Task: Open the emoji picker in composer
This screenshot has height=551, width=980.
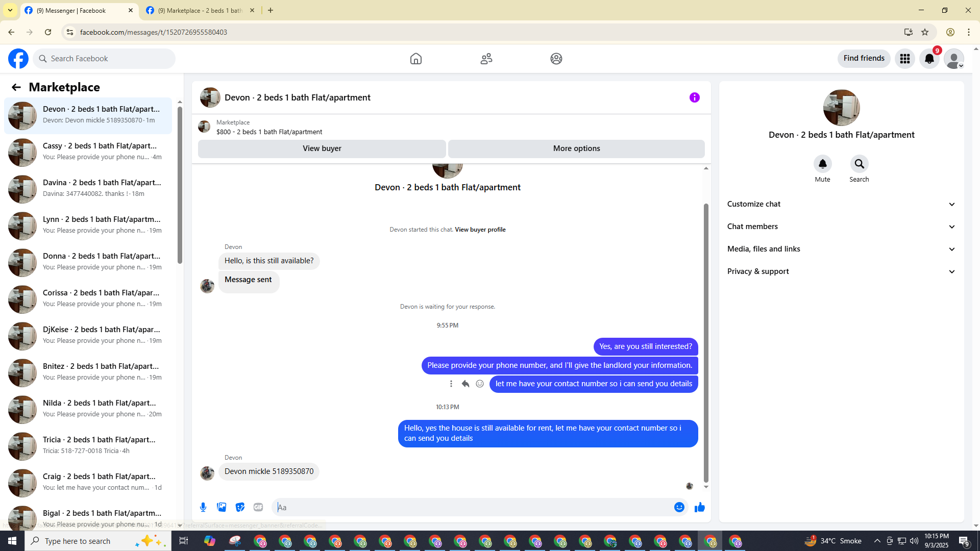Action: 679,507
